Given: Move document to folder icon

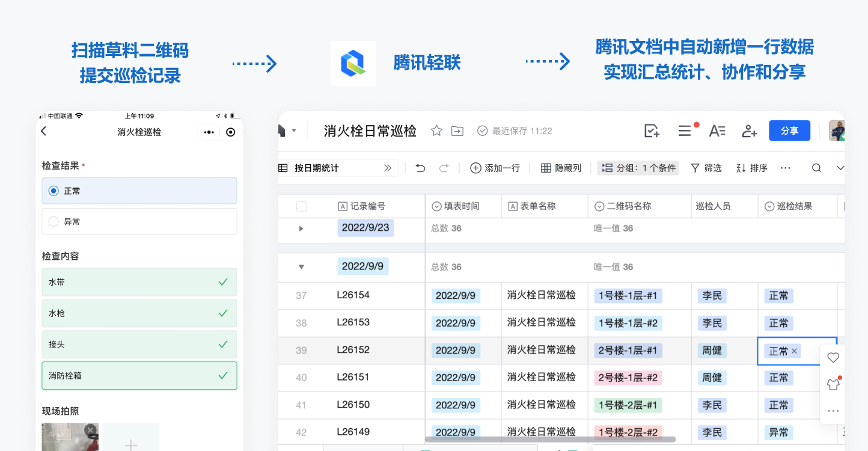Looking at the screenshot, I should point(457,130).
